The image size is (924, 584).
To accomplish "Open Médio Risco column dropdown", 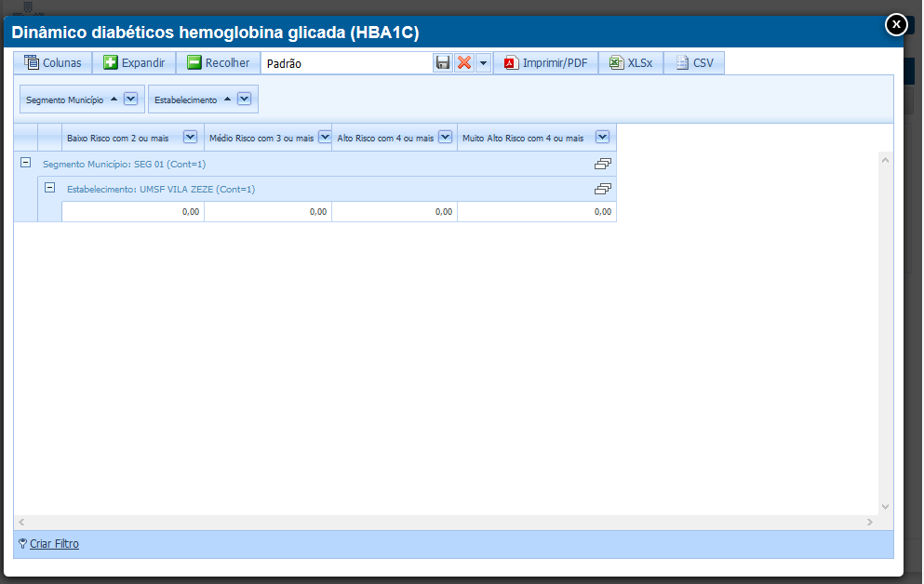I will pyautogui.click(x=325, y=138).
